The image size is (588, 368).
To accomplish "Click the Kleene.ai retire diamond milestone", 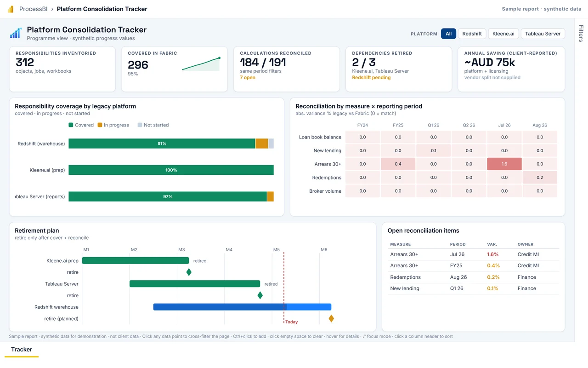I will (189, 272).
